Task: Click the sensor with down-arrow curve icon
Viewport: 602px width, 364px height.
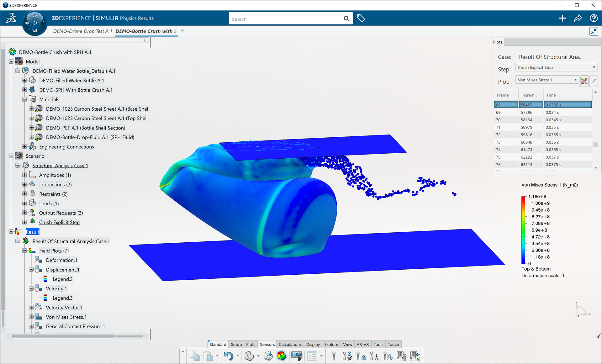Action: click(374, 356)
